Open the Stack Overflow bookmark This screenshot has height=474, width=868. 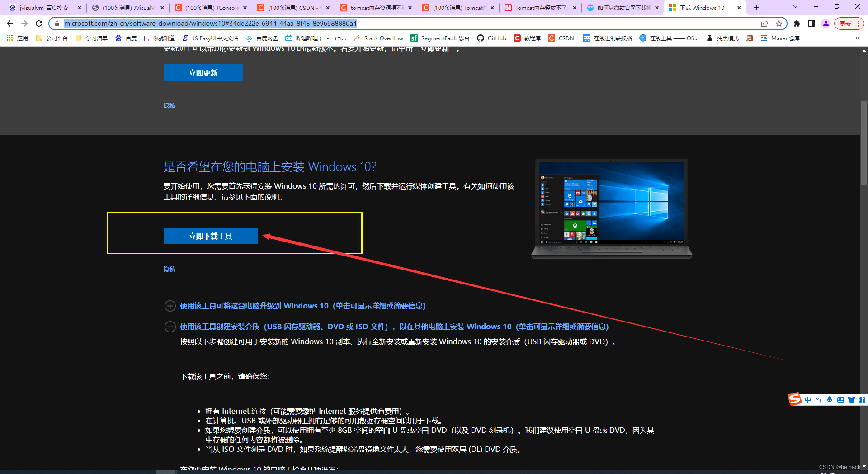click(x=378, y=38)
